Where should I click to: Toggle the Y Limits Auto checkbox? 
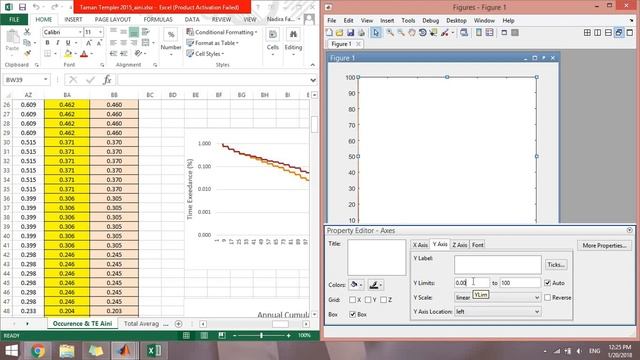(x=548, y=283)
